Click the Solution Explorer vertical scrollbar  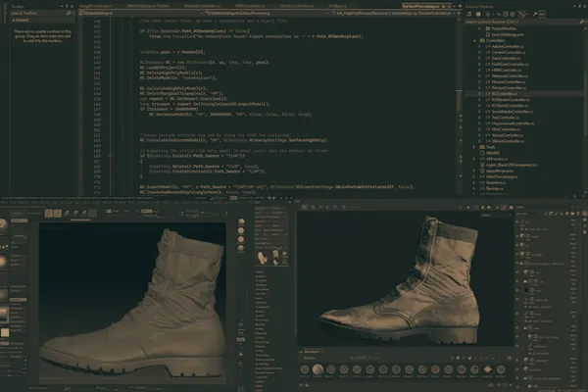586,105
